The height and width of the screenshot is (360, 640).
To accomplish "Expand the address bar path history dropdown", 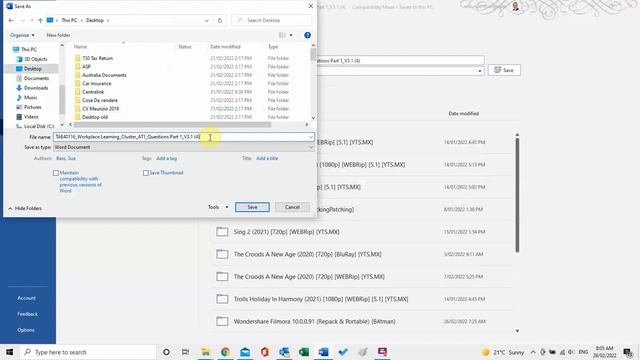I will tap(207, 20).
